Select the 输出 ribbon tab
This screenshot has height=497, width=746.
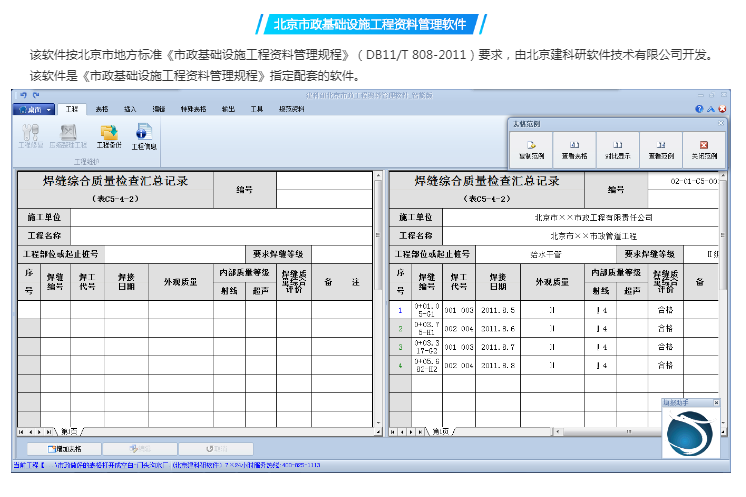point(228,109)
